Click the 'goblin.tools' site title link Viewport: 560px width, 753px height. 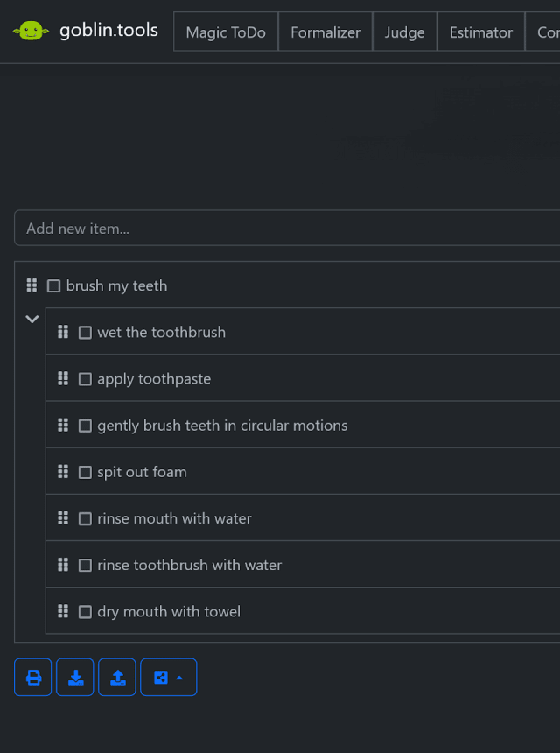(108, 31)
